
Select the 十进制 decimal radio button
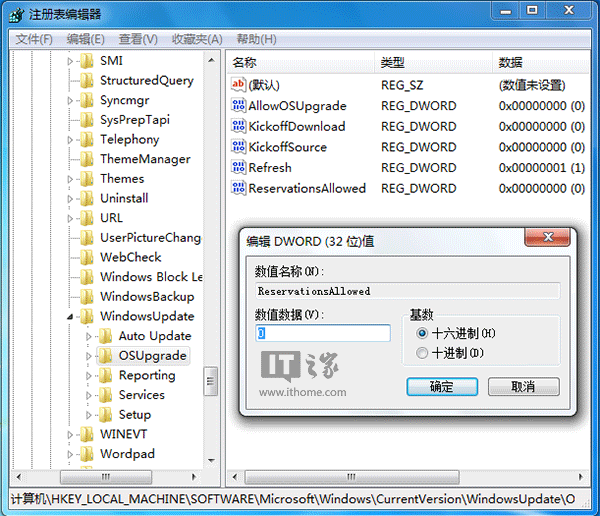point(422,353)
